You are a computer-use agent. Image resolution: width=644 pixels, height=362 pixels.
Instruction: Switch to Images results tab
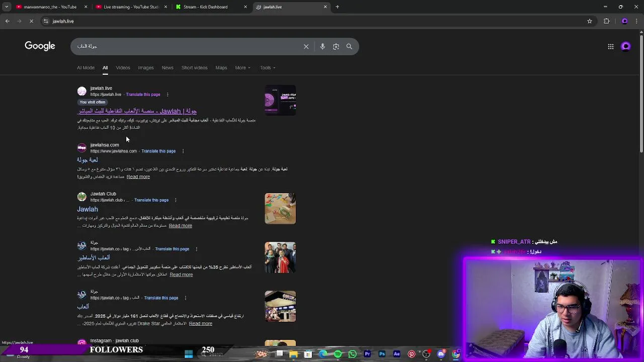click(146, 67)
